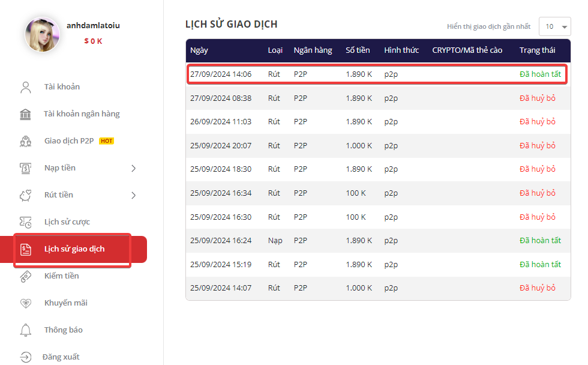Select date 26/09/2024 11:03

(x=221, y=122)
